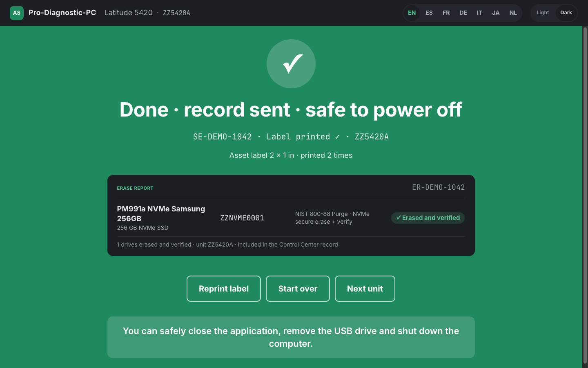
Task: Click the SE-DEMO-1042 label status line
Action: tap(291, 137)
